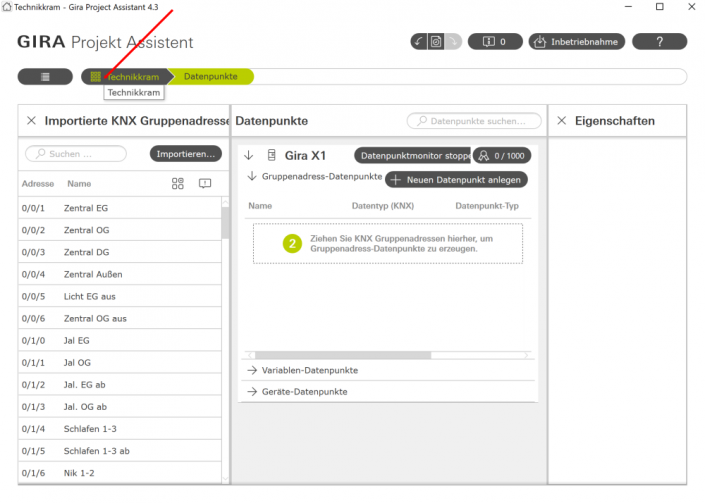705x503 pixels.
Task: Close the Eigenschaften panel
Action: [562, 120]
